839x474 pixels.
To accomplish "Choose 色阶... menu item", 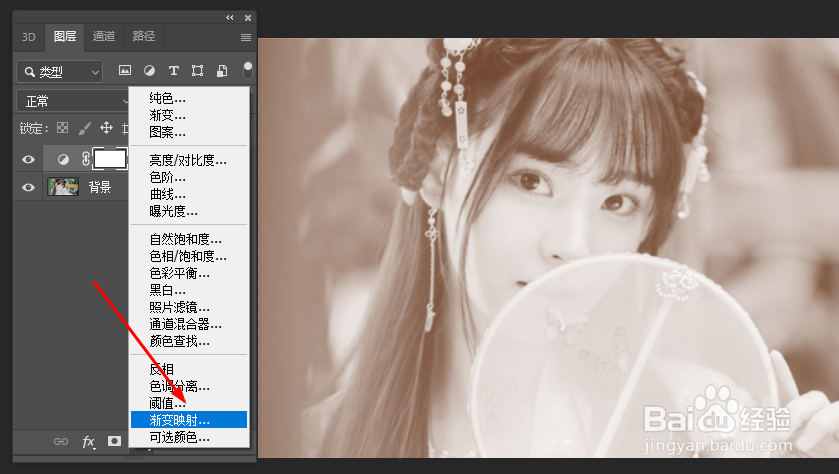I will pos(189,177).
